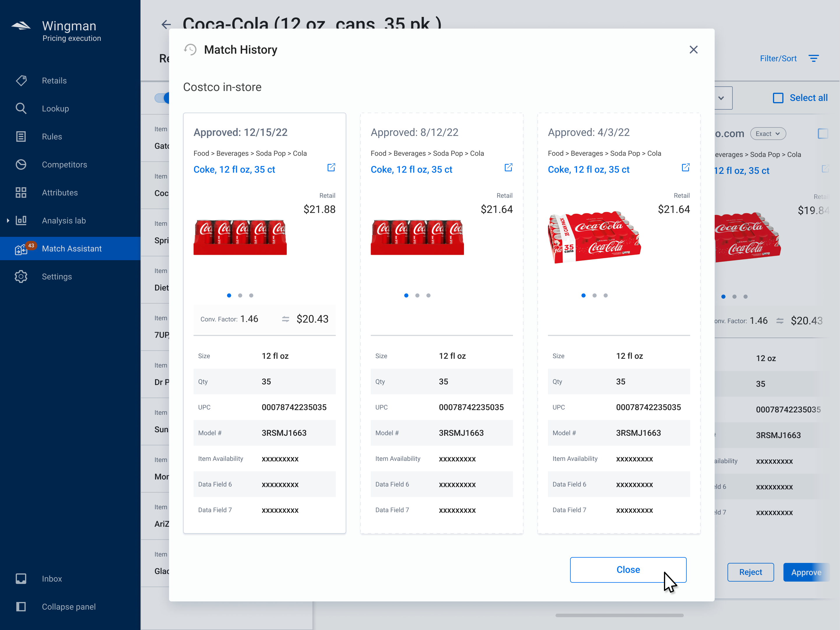
Task: Click the swap arrows next to $20.43
Action: point(286,319)
